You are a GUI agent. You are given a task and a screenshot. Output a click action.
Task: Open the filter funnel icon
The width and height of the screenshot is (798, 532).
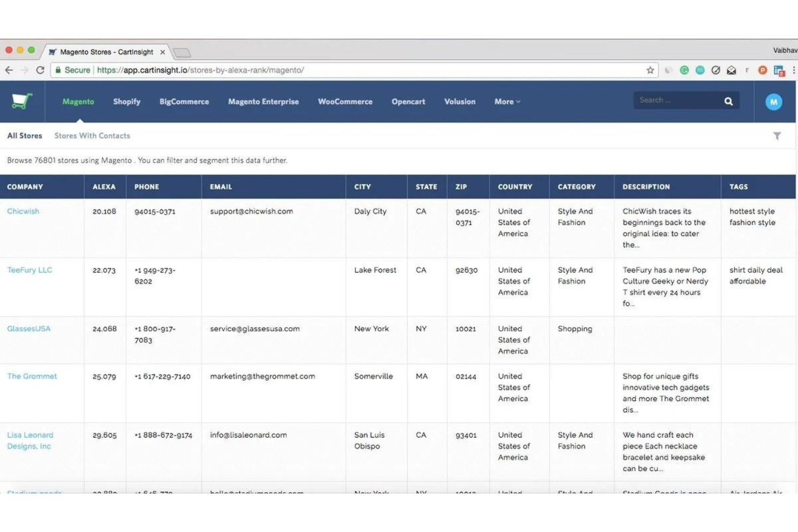776,135
